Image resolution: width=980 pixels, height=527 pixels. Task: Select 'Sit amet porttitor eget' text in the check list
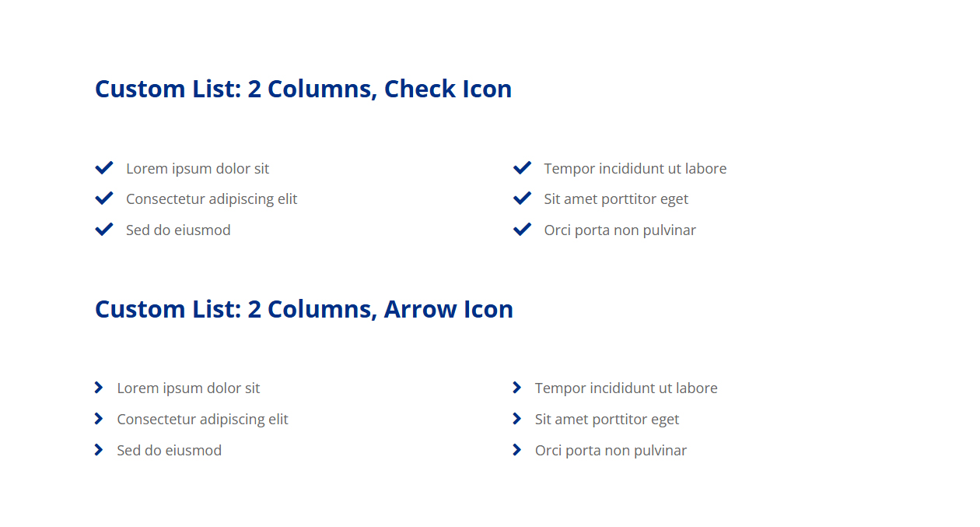coord(616,199)
